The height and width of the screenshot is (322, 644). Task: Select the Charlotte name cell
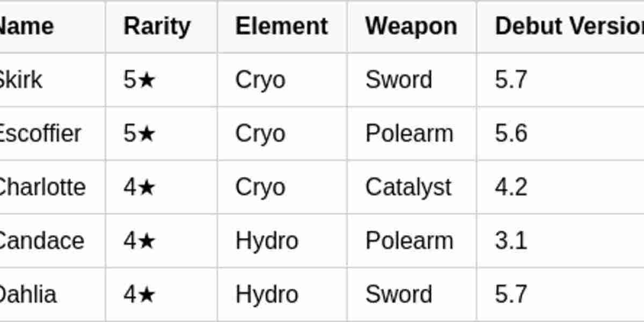click(42, 187)
